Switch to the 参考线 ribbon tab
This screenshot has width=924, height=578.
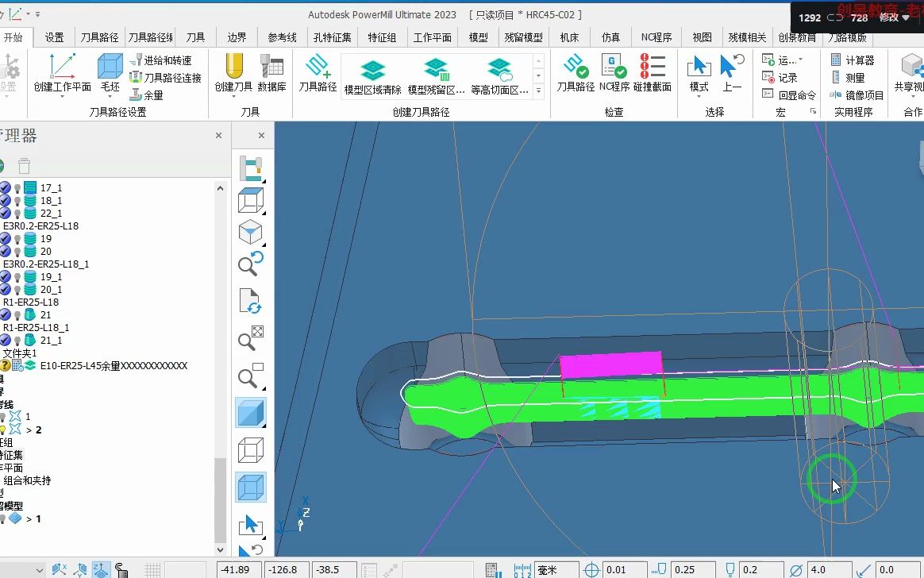283,37
